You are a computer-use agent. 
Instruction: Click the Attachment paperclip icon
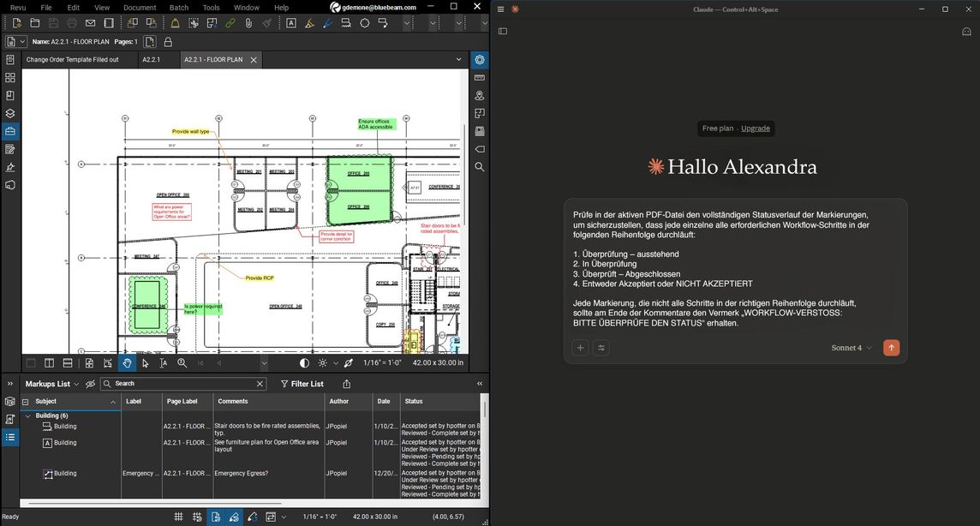point(248,23)
